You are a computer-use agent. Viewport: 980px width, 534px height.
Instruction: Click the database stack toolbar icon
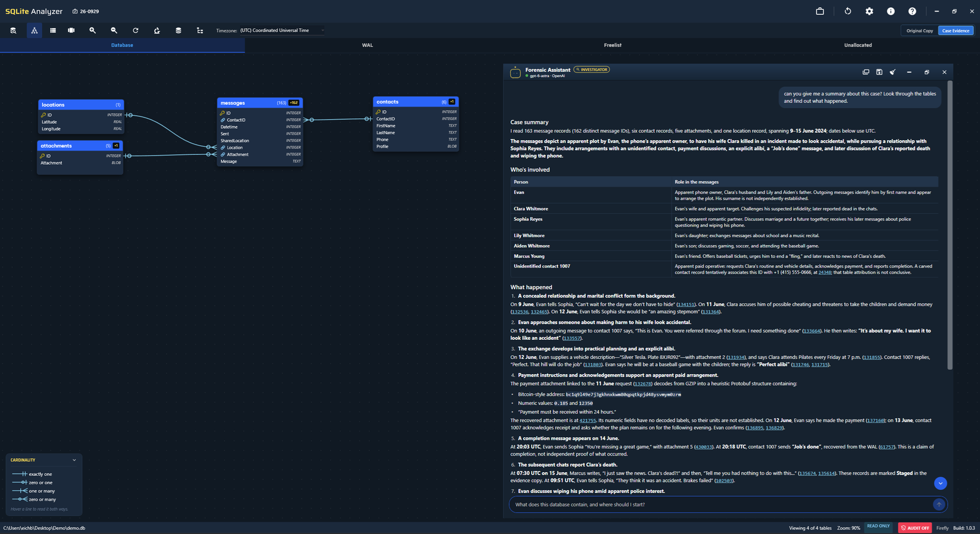click(x=178, y=31)
